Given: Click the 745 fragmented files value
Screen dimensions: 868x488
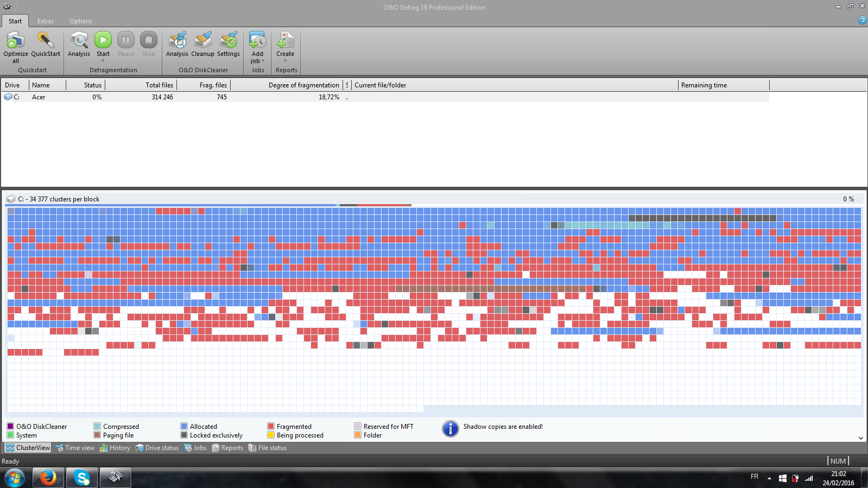Looking at the screenshot, I should 221,97.
